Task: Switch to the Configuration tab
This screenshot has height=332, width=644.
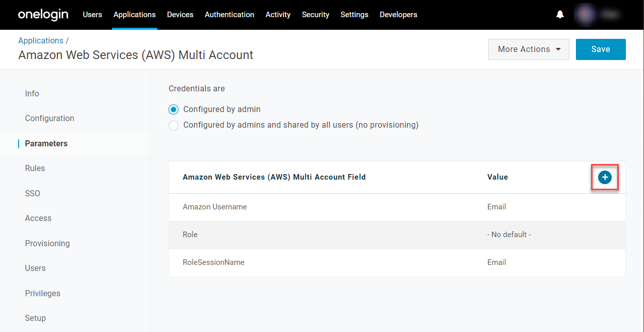Action: coord(49,118)
